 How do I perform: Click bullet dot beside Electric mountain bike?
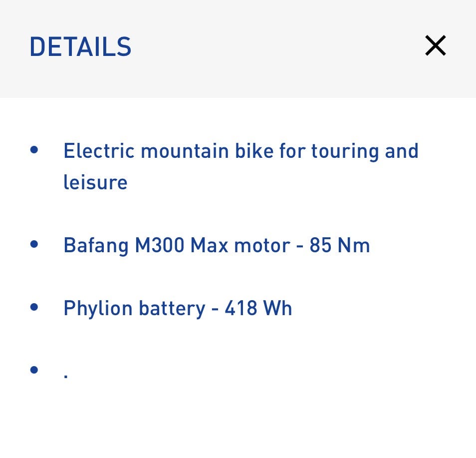(34, 150)
